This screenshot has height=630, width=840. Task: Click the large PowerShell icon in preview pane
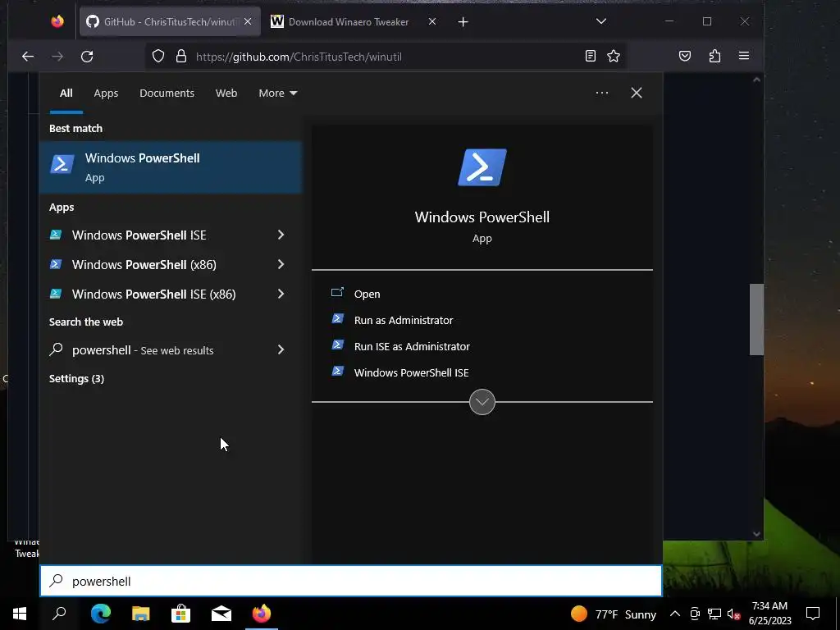(482, 167)
